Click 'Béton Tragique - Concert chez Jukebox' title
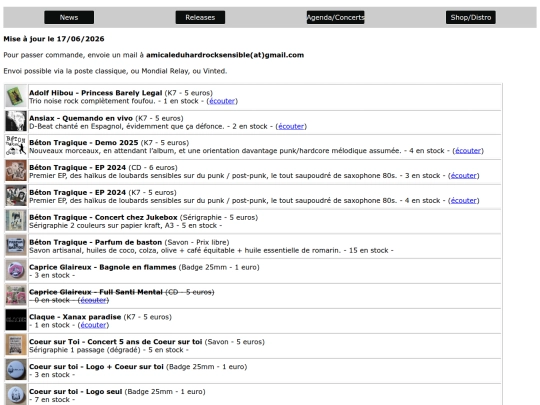This screenshot has width=540, height=405. coord(103,217)
